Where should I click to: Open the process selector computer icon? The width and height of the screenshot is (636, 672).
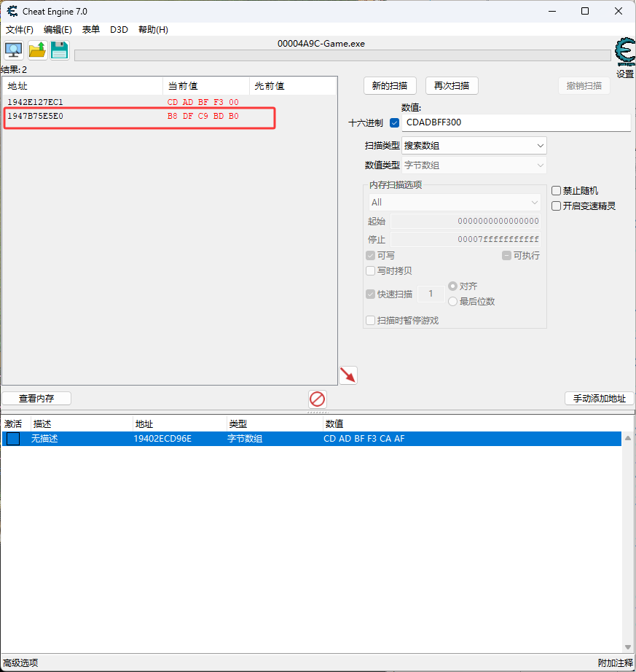(x=14, y=50)
